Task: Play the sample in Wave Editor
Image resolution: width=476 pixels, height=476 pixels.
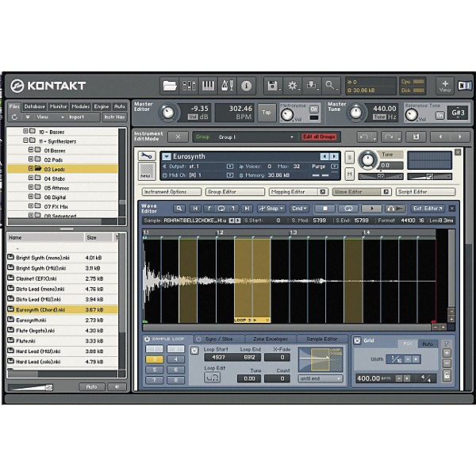Action: 371,208
